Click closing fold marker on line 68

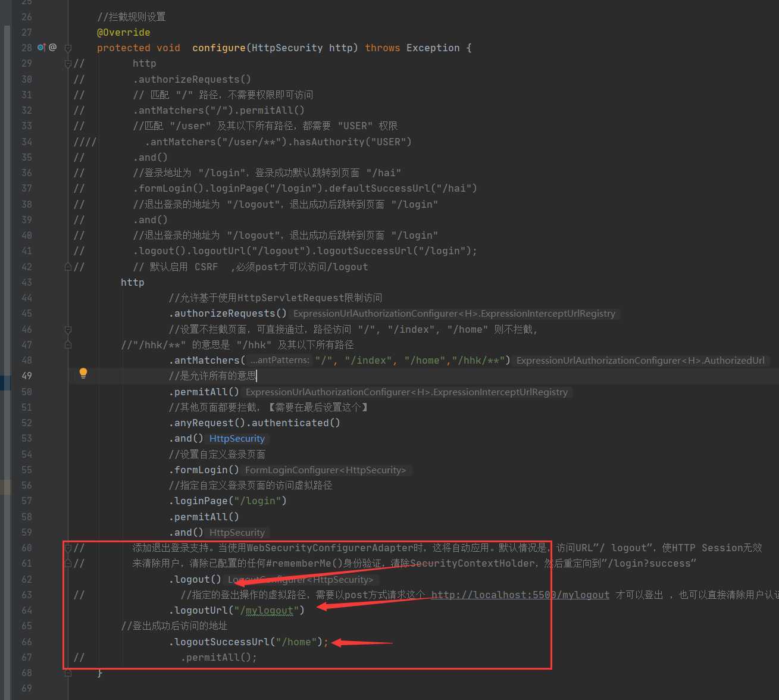pos(68,673)
